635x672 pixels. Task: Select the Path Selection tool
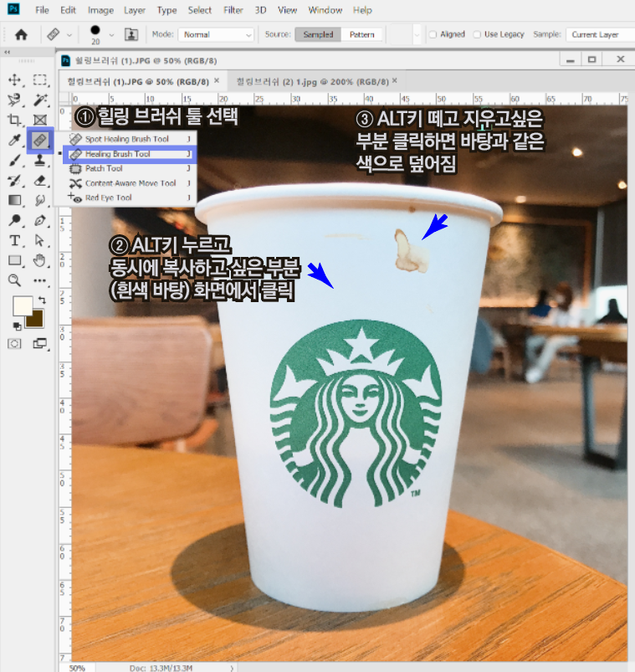coord(40,240)
